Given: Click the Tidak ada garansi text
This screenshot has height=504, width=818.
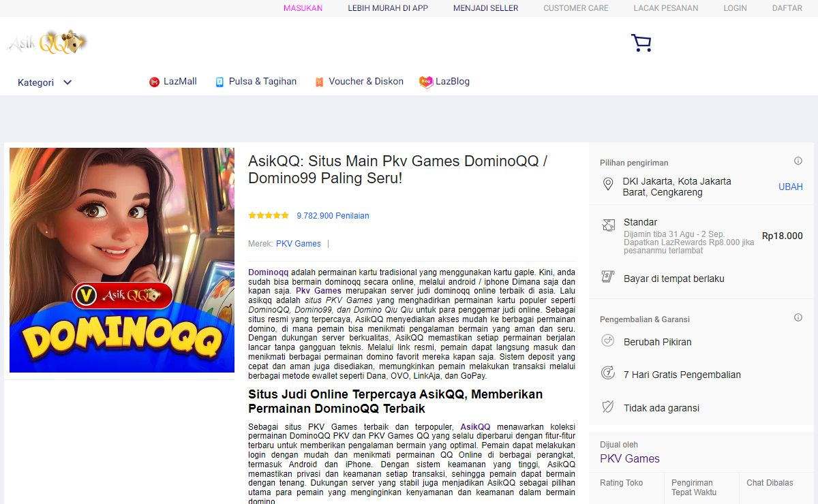Looking at the screenshot, I should [x=661, y=408].
